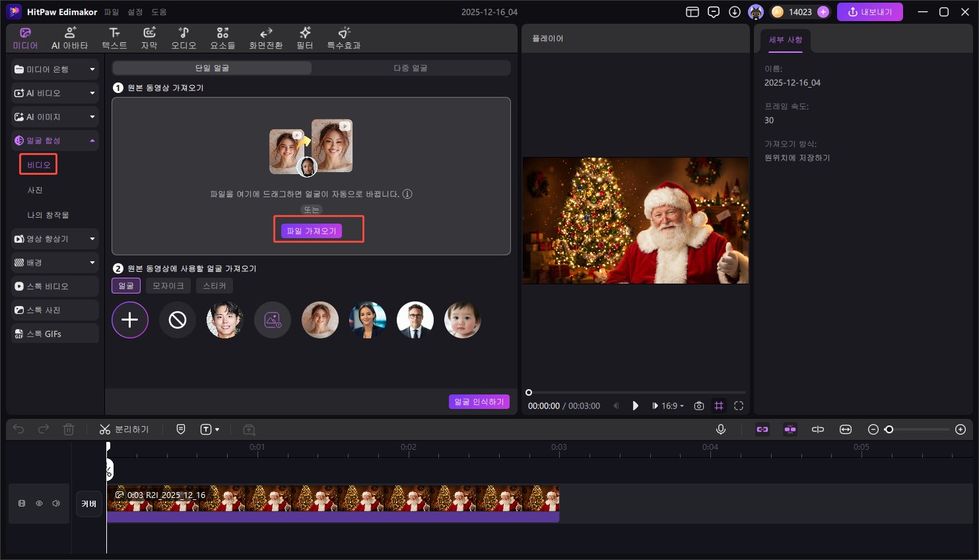This screenshot has height=560, width=979.
Task: Open the download manager icon in title bar
Action: click(735, 12)
